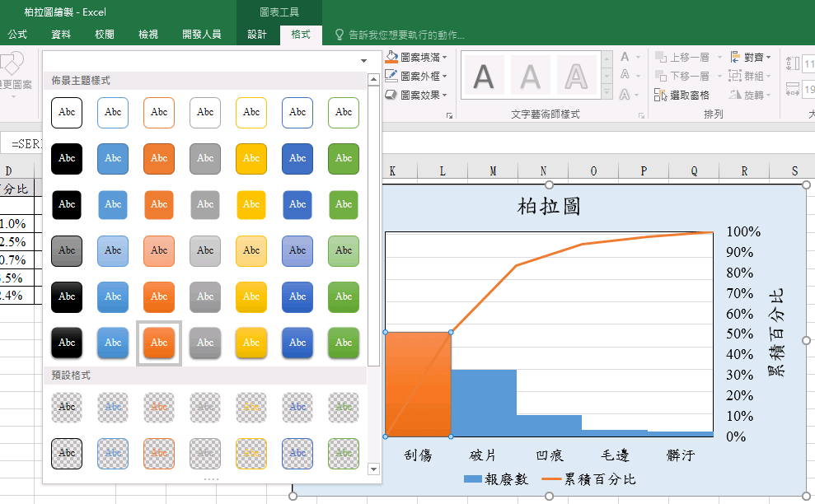Viewport: 815px width, 504px height.
Task: Pick the solid green Abc shape style
Action: pyautogui.click(x=344, y=158)
